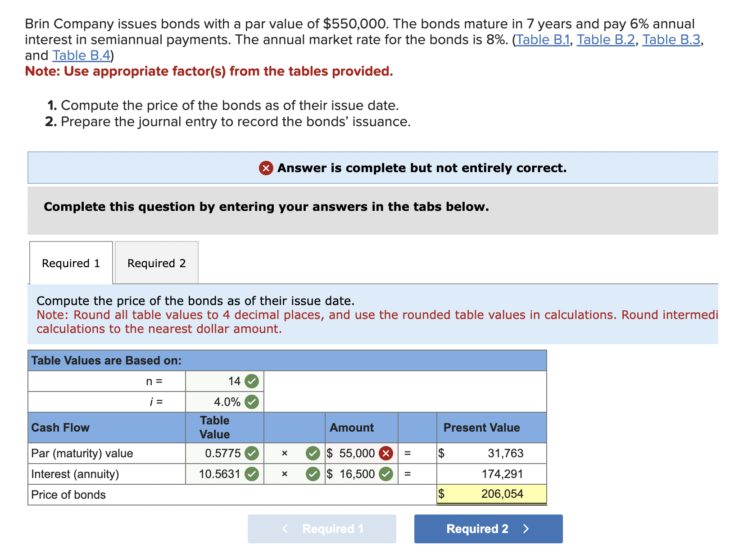Open the Table B.3 link

(x=671, y=40)
